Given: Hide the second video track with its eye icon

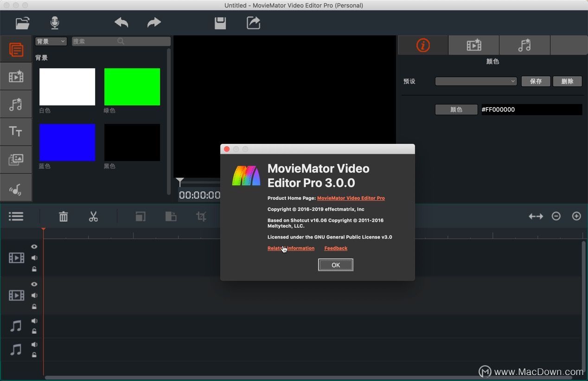Looking at the screenshot, I should coord(34,284).
